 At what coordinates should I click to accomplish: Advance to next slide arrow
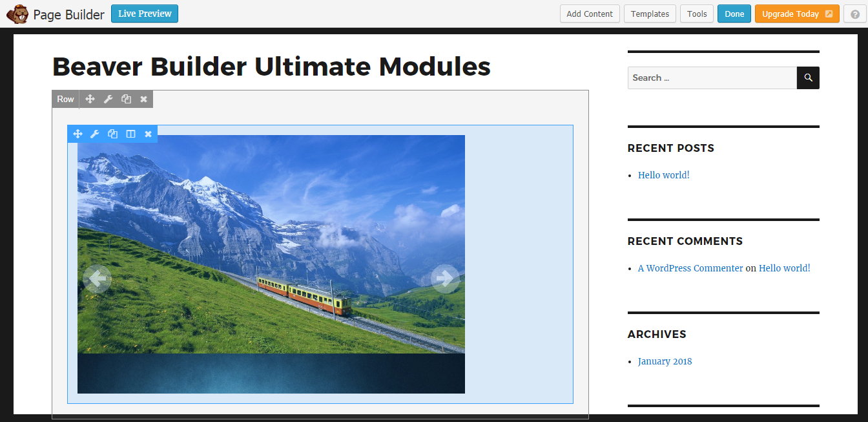pos(445,279)
